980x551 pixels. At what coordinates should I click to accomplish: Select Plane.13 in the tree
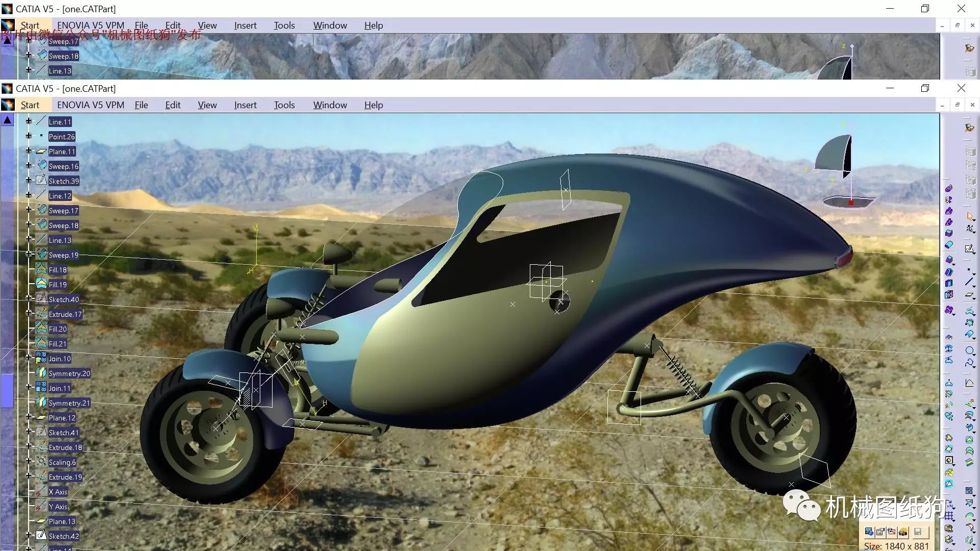coord(62,521)
